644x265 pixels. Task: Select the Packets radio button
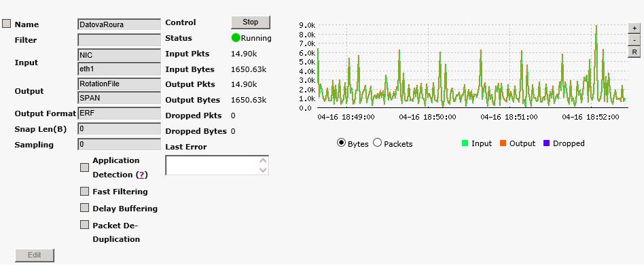(377, 143)
